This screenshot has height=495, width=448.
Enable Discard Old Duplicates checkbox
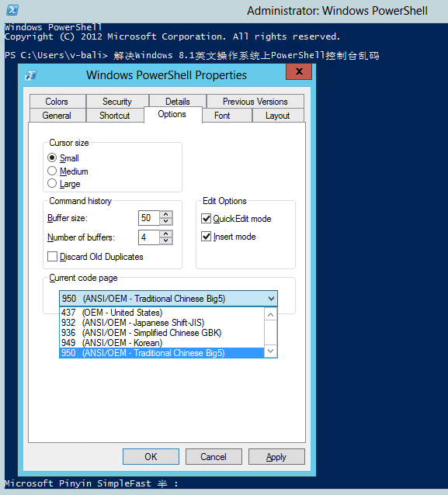tap(53, 256)
